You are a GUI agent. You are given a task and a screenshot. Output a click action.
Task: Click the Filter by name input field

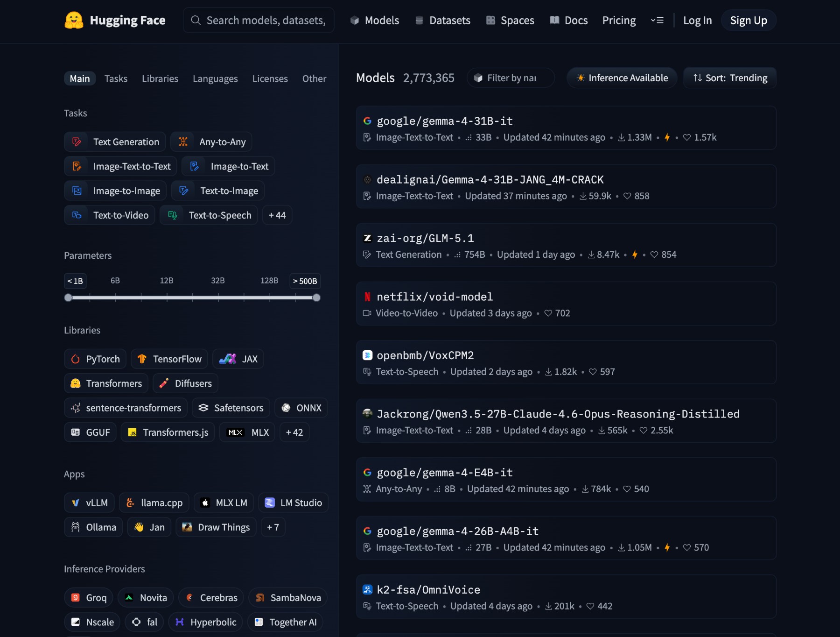(x=511, y=78)
